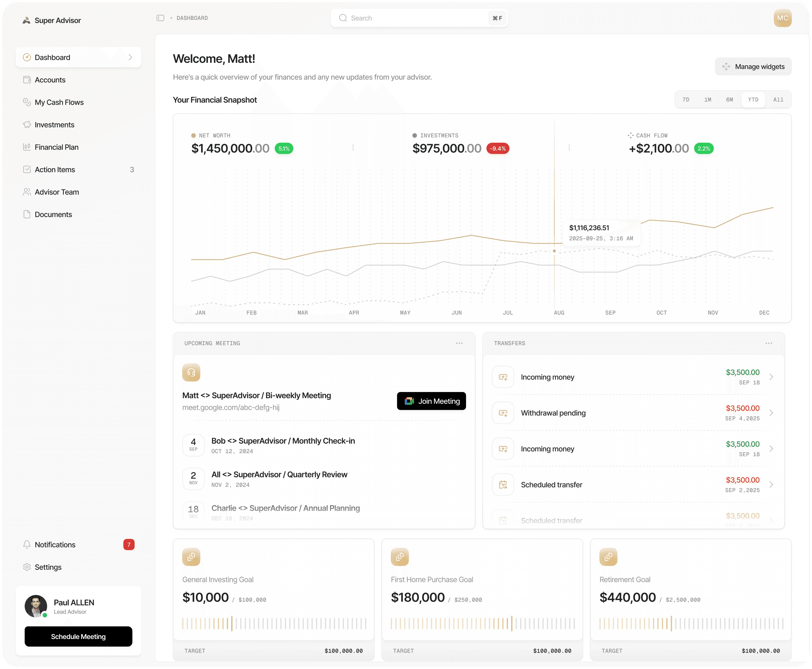Open the Transfers more options menu
Image resolution: width=812 pixels, height=669 pixels.
coord(769,343)
